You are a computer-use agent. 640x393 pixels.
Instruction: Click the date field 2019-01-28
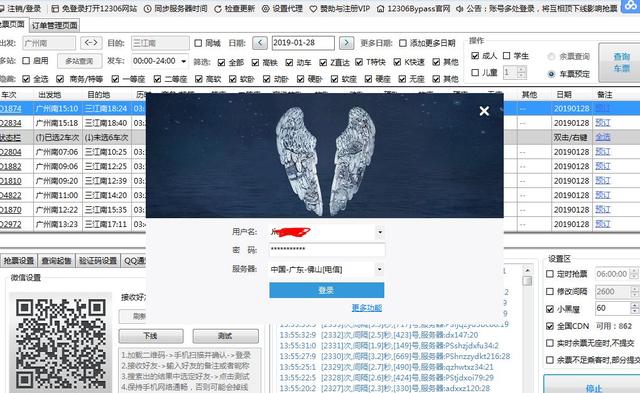pyautogui.click(x=303, y=42)
